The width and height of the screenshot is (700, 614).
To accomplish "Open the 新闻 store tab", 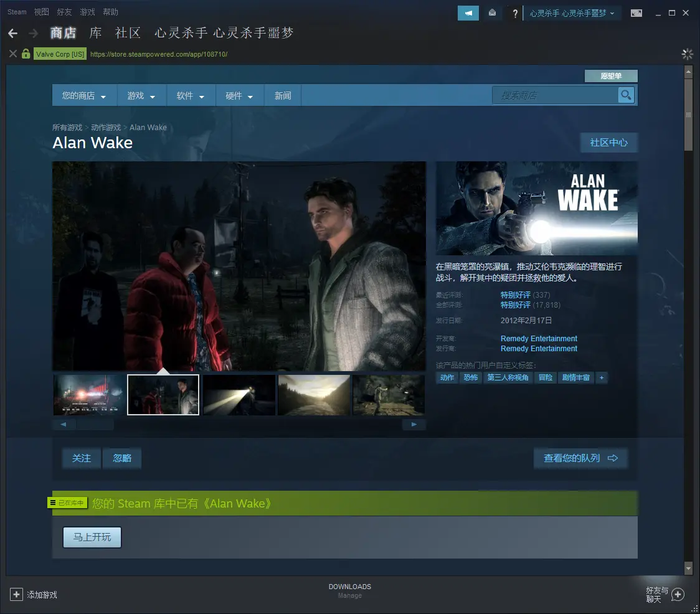I will 283,95.
